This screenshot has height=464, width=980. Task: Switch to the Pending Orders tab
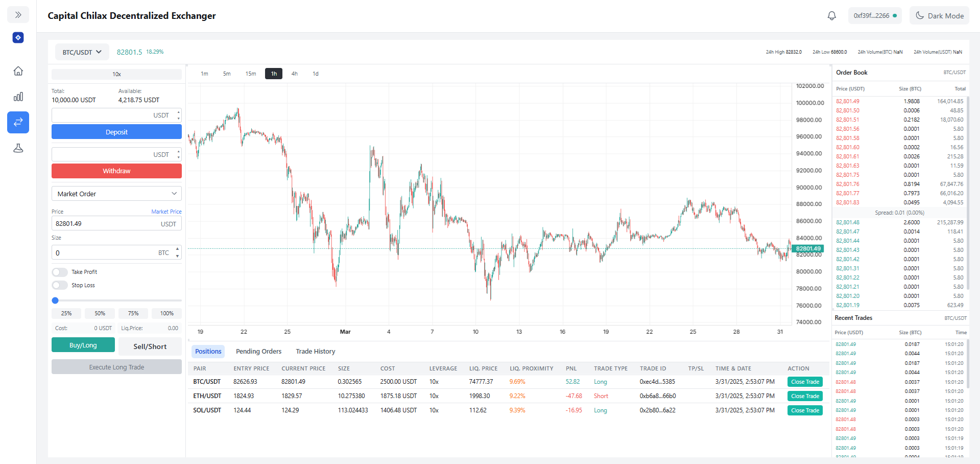(258, 351)
